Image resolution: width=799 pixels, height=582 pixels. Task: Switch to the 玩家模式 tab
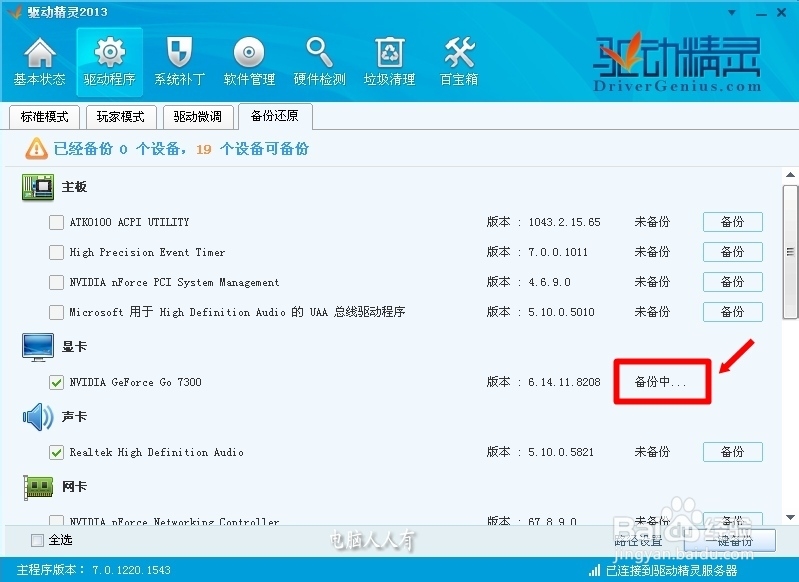coord(121,117)
